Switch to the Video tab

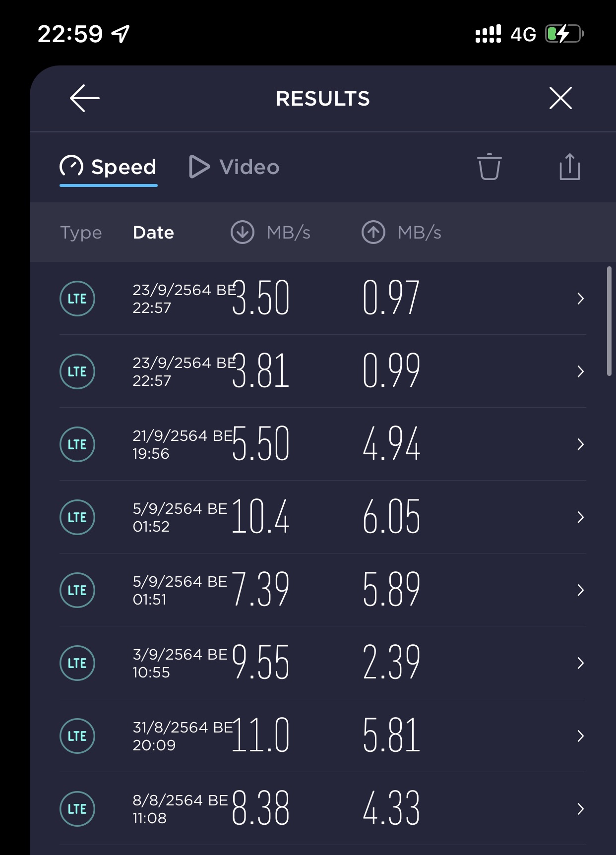[x=235, y=167]
